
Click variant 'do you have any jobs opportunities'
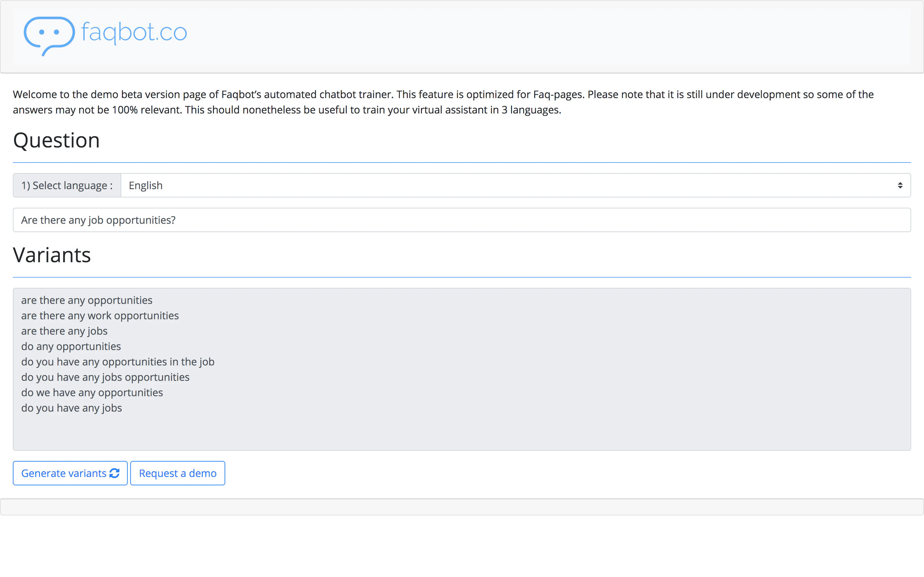[105, 377]
